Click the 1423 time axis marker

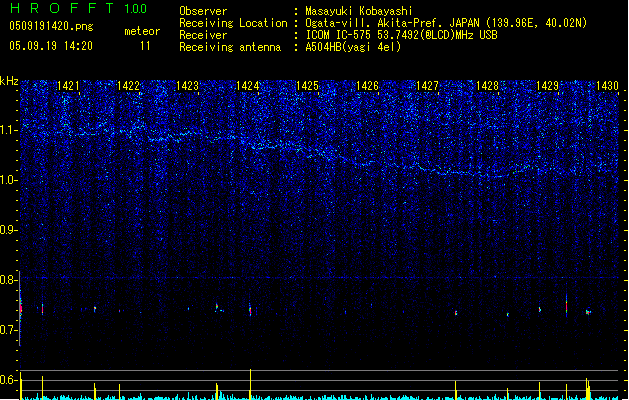coord(187,86)
